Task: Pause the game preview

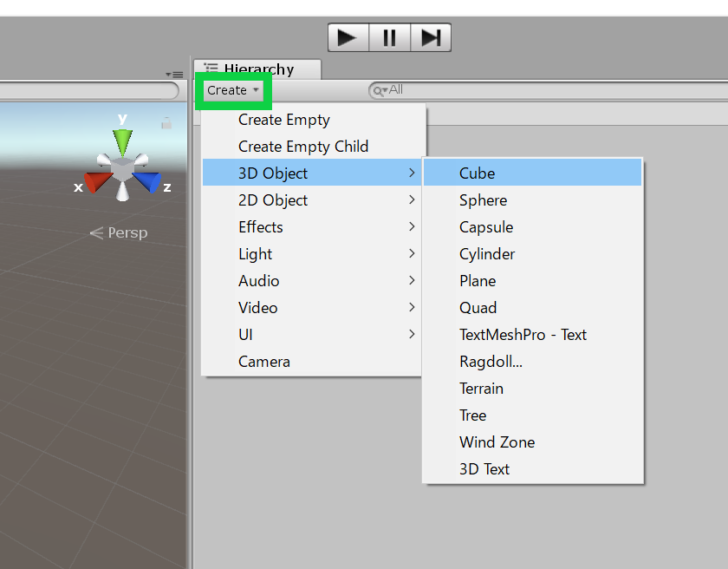Action: point(389,37)
